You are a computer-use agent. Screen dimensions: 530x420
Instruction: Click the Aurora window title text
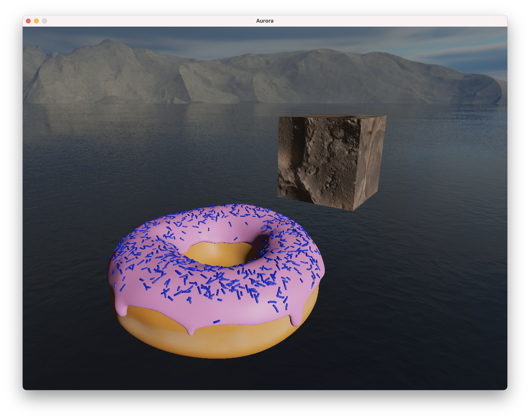[x=265, y=21]
